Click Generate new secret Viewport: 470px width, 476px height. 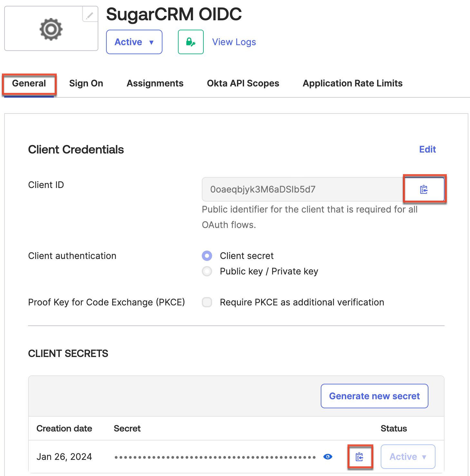374,396
